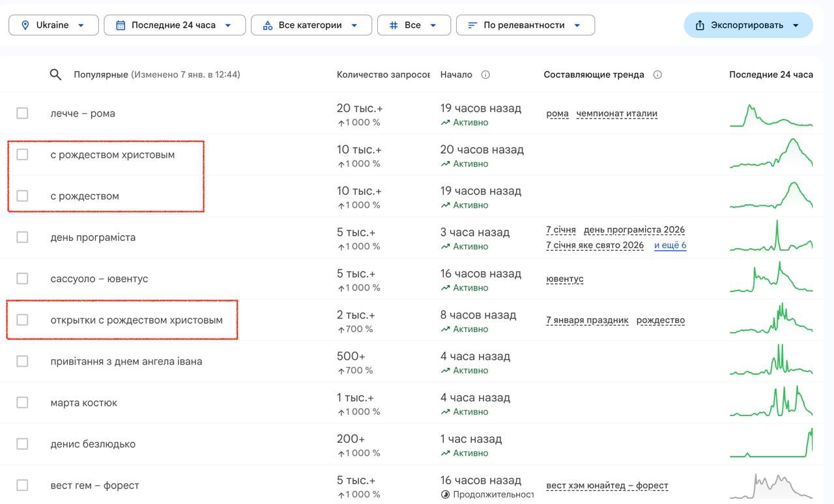Screen dimensions: 834x504
Task: Click the sparkline chart for сассуоло – ювентус
Action: click(771, 279)
